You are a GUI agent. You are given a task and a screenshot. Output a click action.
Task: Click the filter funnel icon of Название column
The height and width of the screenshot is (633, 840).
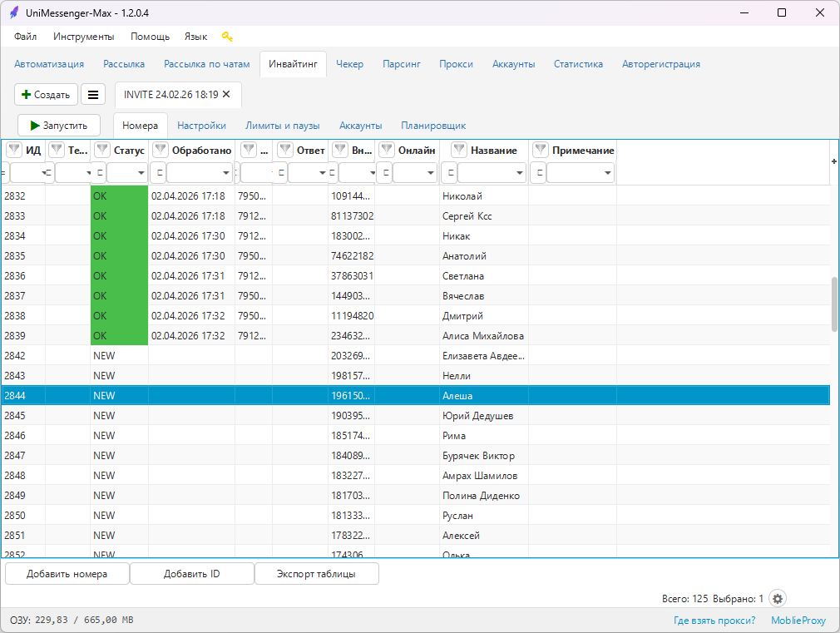coord(459,150)
